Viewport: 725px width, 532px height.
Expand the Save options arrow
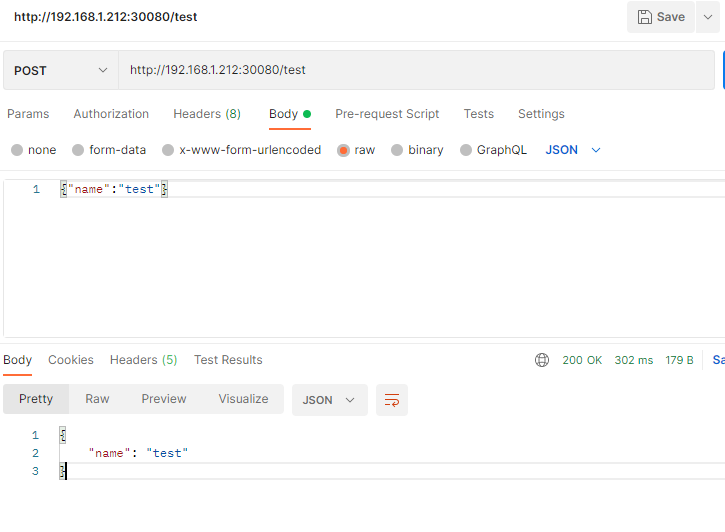click(710, 17)
